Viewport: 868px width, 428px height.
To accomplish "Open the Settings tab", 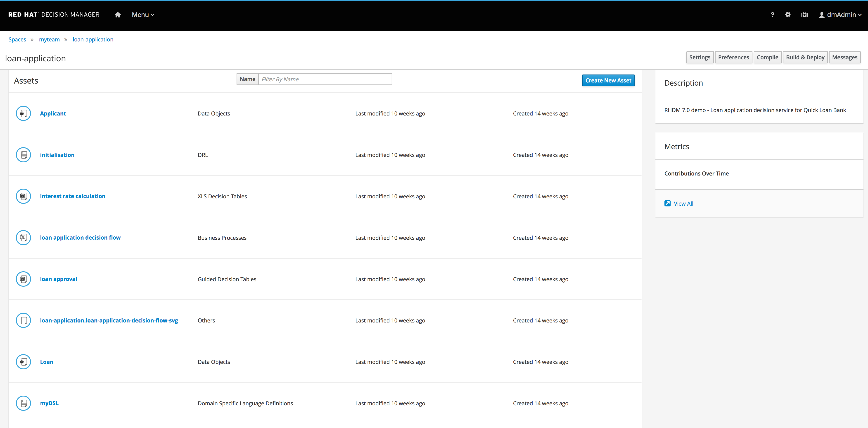I will [700, 57].
